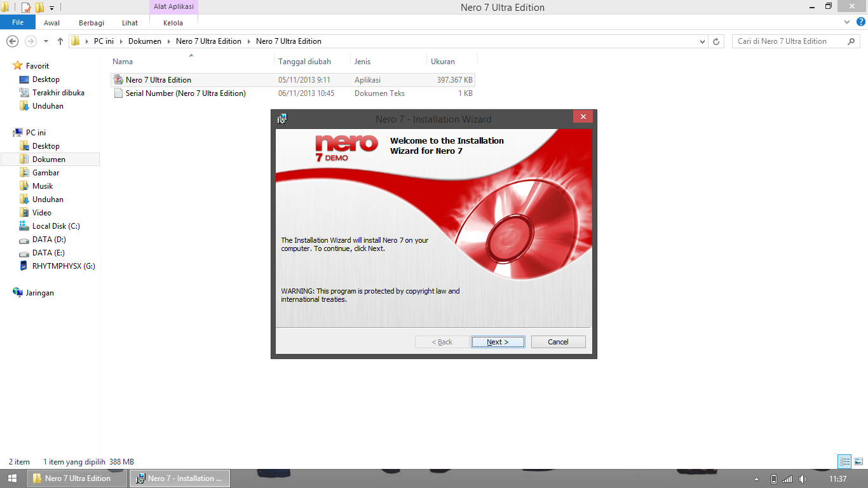Open the Lihat ribbon tab
868x488 pixels.
130,23
